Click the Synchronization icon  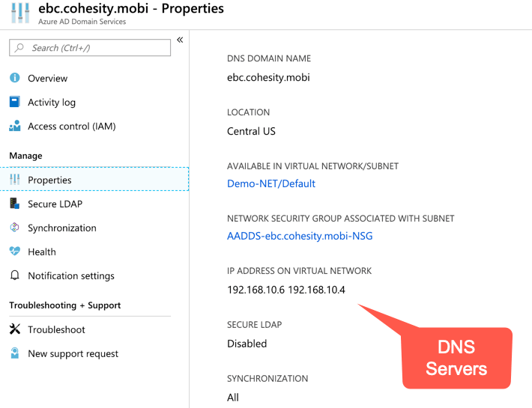point(15,228)
